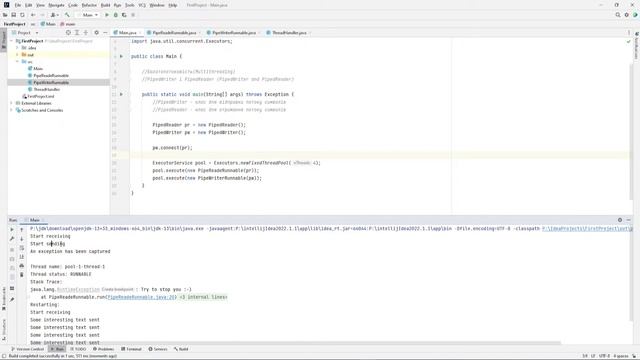
Task: Click Rerun icon in Run tool window
Action: click(x=12, y=230)
